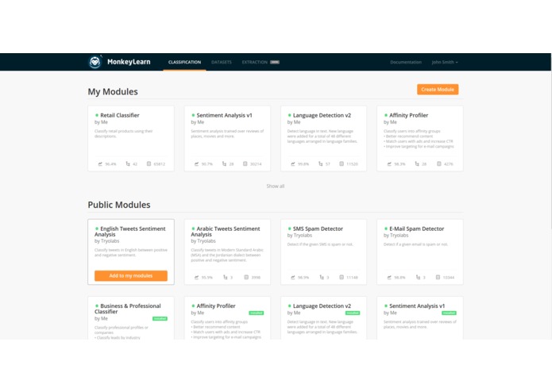Viewport: 552px width, 392px height.
Task: Click samples icon on My Modules Sentiment Analysis v1
Action: (x=245, y=163)
